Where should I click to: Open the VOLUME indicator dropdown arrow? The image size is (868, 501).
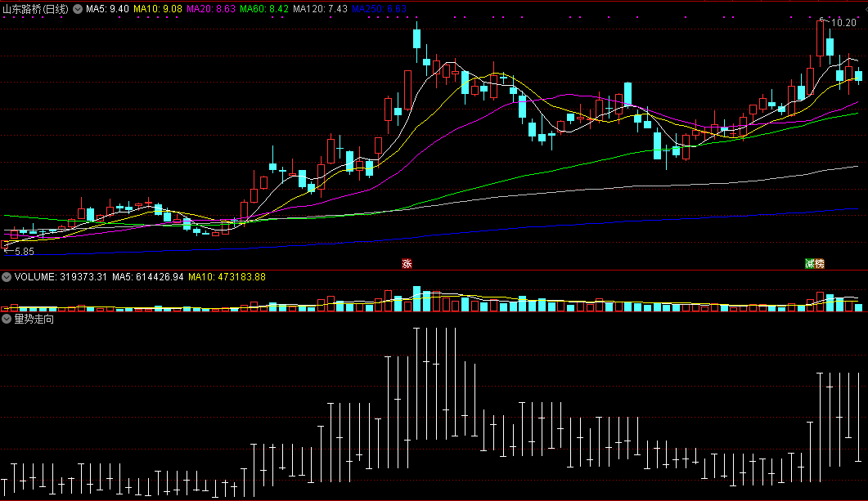click(x=7, y=277)
